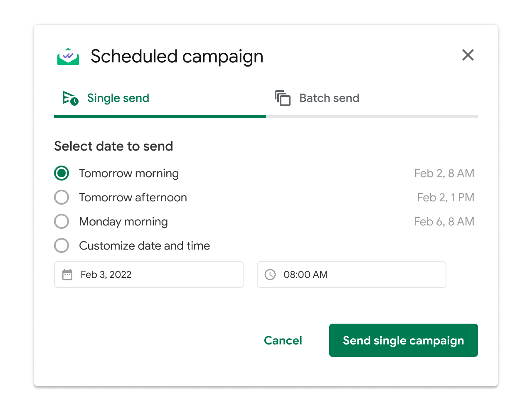The width and height of the screenshot is (532, 411).
Task: Click the green mail envelope logo icon
Action: 68,57
